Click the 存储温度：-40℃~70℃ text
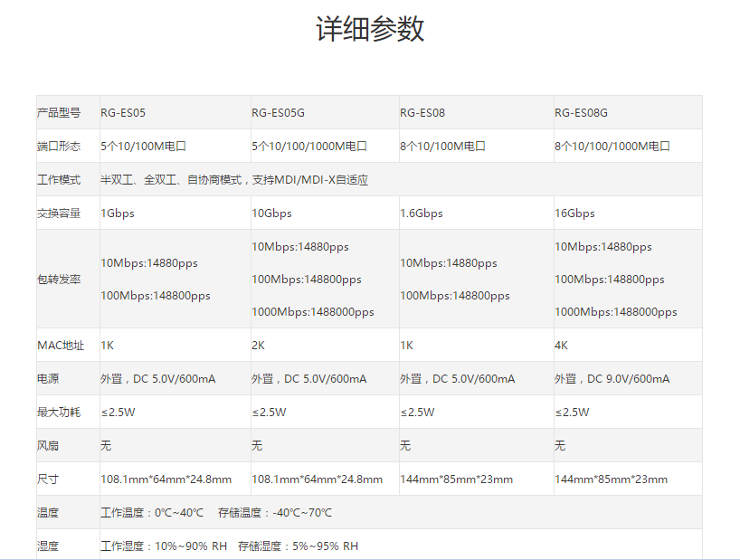 click(275, 513)
